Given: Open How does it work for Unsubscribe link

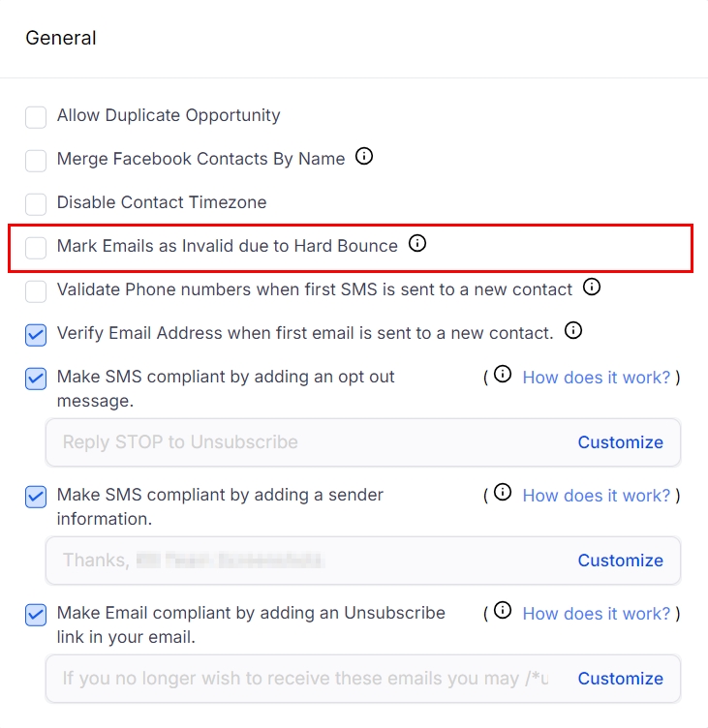Looking at the screenshot, I should tap(596, 614).
